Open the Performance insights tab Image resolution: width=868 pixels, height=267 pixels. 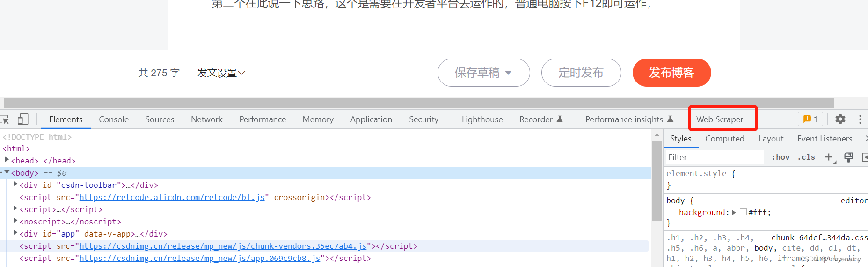point(629,119)
